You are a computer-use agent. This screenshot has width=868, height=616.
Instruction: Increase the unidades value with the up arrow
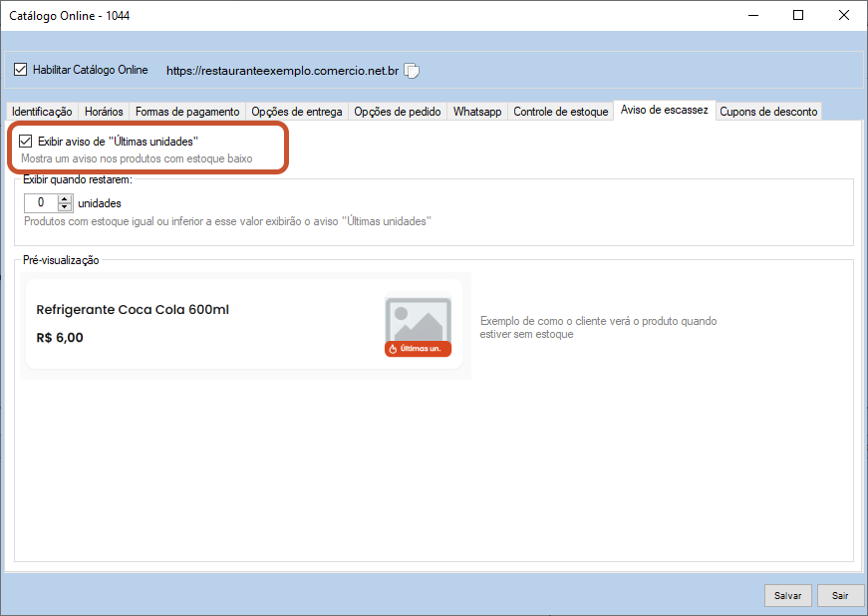[x=65, y=198]
